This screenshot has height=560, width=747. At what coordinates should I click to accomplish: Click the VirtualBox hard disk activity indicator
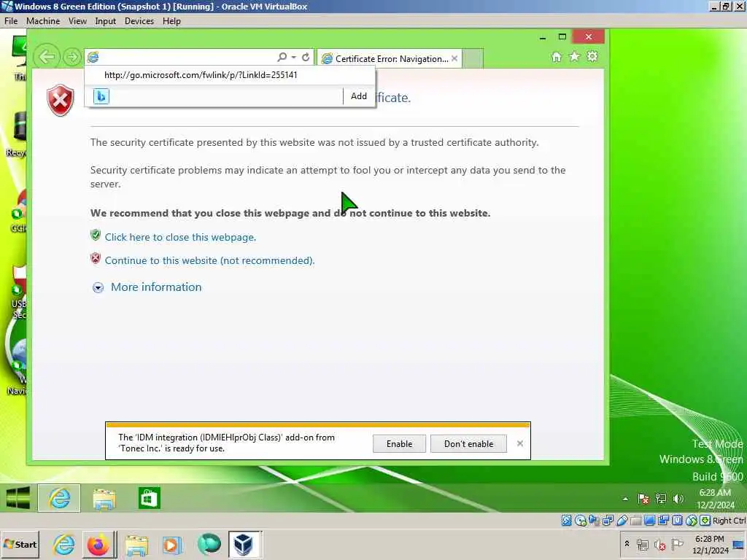tap(566, 521)
